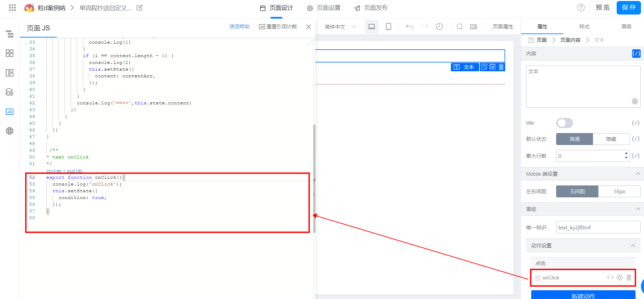Click the redo arrow icon
Image resolution: width=644 pixels, height=299 pixels.
(424, 27)
